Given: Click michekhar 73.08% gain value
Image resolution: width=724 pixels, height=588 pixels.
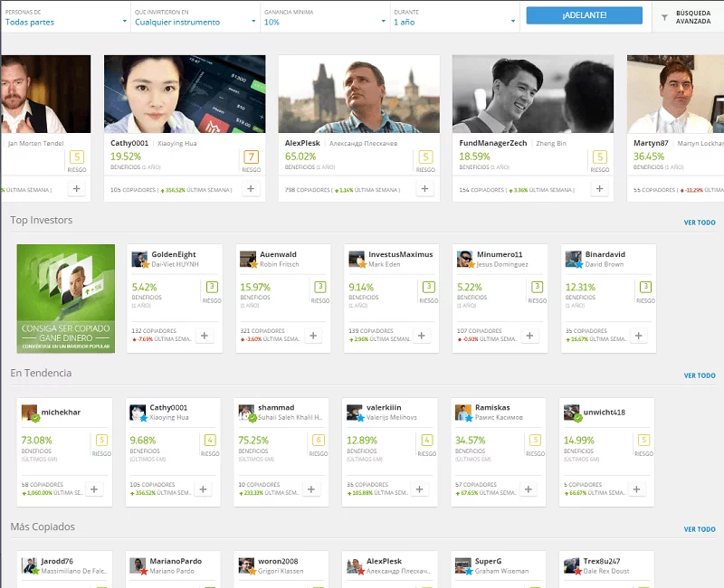Looking at the screenshot, I should 37,441.
